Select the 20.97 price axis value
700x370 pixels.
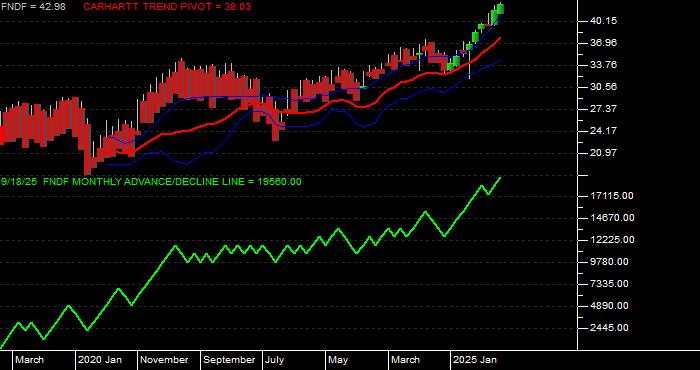(x=604, y=153)
